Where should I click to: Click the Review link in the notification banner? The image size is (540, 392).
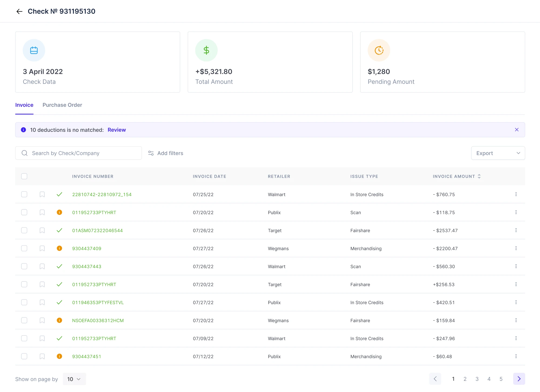pyautogui.click(x=116, y=130)
